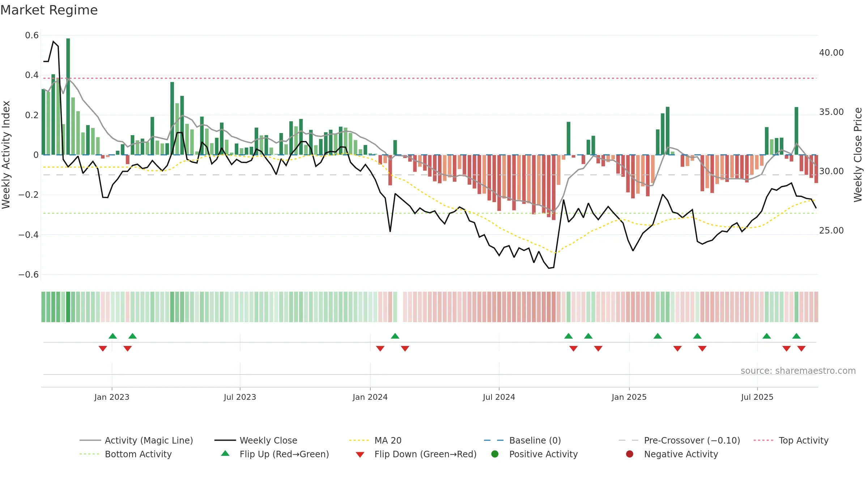Click the first red Flip Down triangle marker
868x488 pixels.
tap(103, 348)
